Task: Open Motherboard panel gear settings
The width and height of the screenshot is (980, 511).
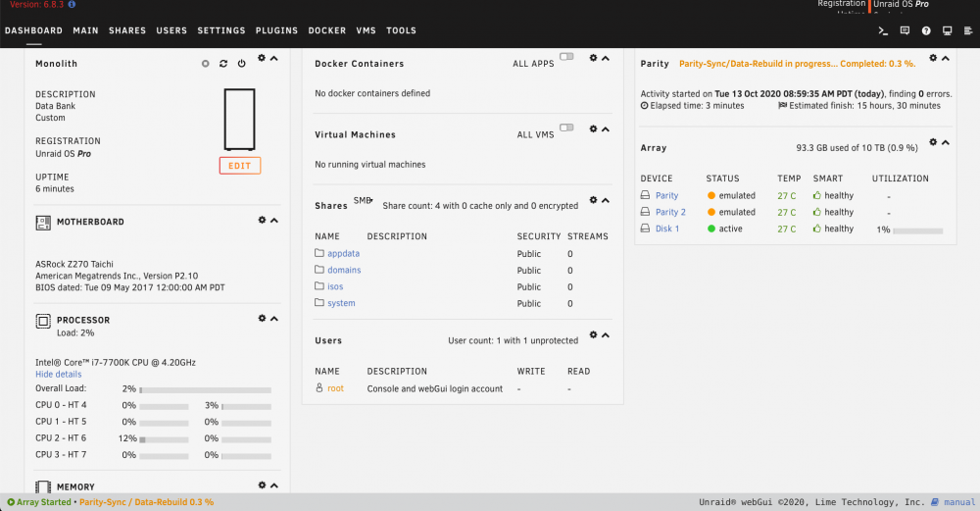Action: pyautogui.click(x=262, y=220)
